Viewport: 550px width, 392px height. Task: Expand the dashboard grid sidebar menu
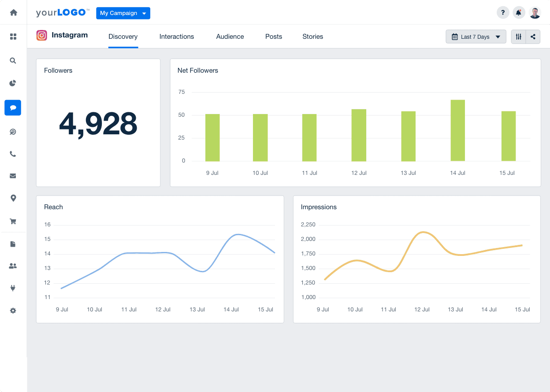point(13,36)
